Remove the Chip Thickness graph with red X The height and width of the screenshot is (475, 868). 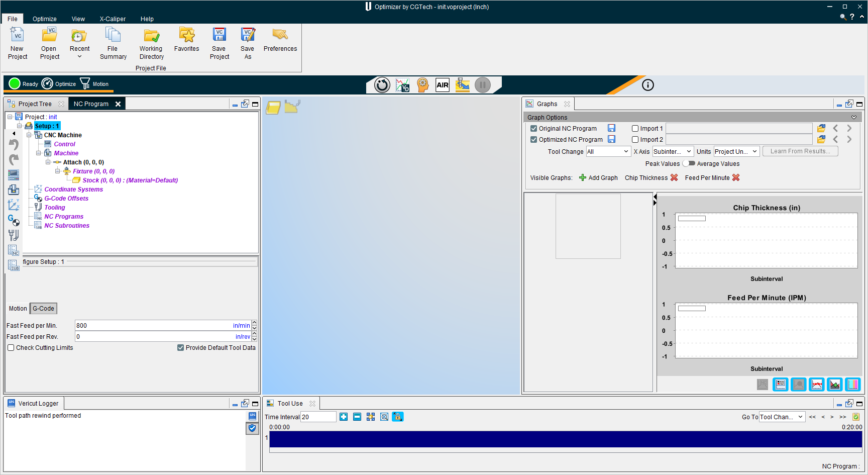click(x=674, y=177)
